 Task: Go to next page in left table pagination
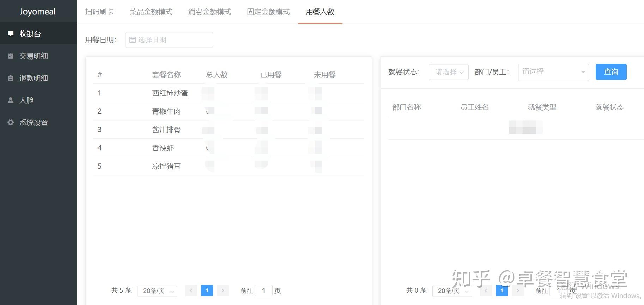point(223,291)
